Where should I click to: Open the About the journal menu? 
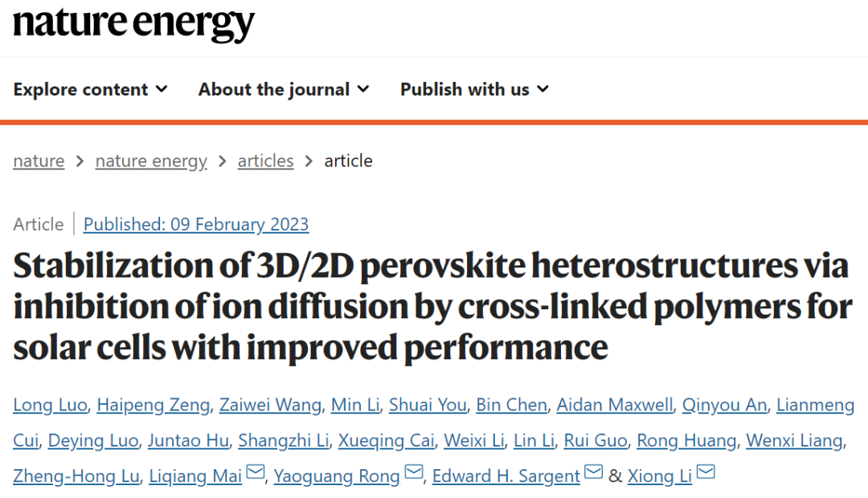[284, 89]
